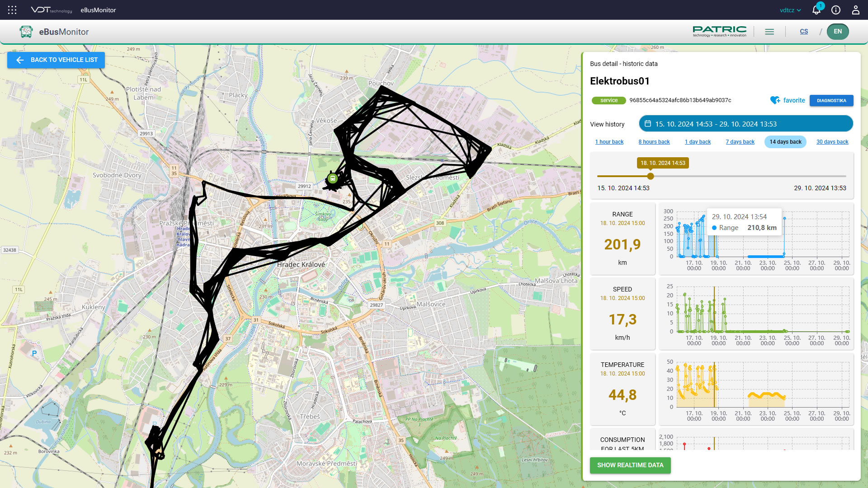
Task: Select the green bus marker on the map
Action: 333,178
